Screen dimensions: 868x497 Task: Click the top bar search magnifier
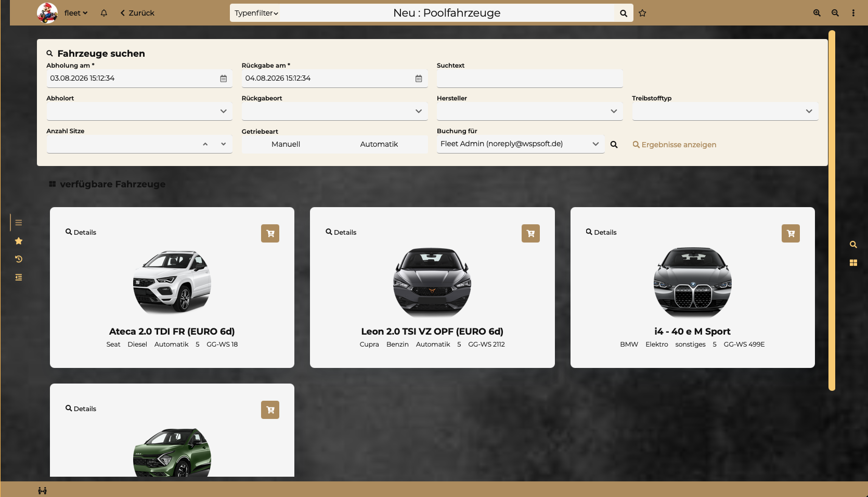[x=624, y=13]
